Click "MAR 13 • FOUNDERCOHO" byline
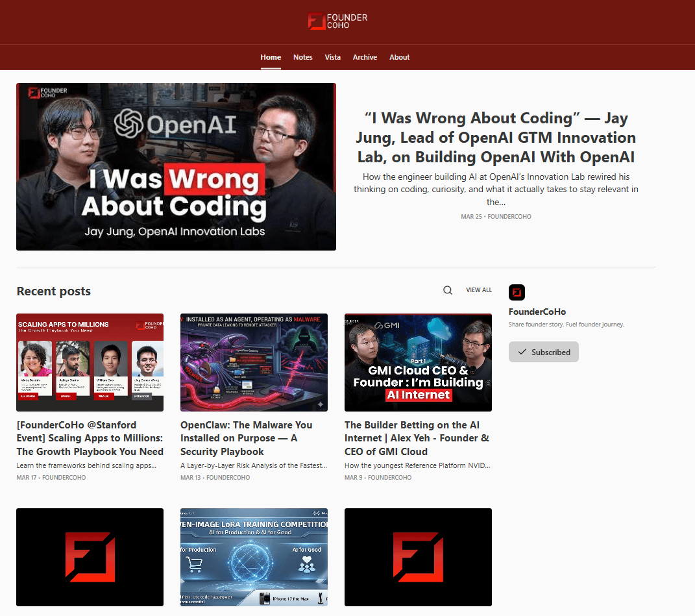Image resolution: width=695 pixels, height=616 pixels. (x=215, y=478)
